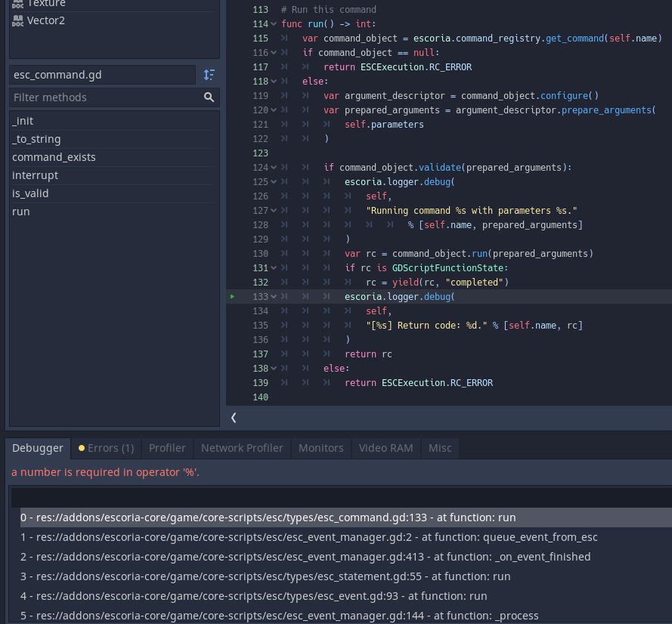Click the execution arrow marker at line 133
The width and height of the screenshot is (672, 624).
pyautogui.click(x=232, y=296)
